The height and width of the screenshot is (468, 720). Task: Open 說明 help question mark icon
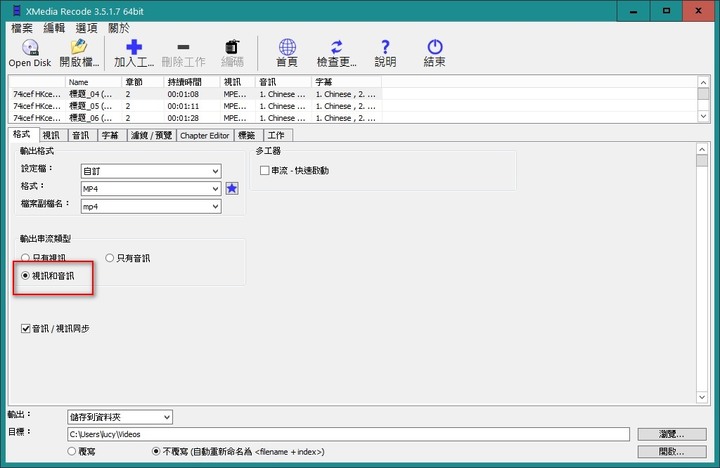(385, 47)
